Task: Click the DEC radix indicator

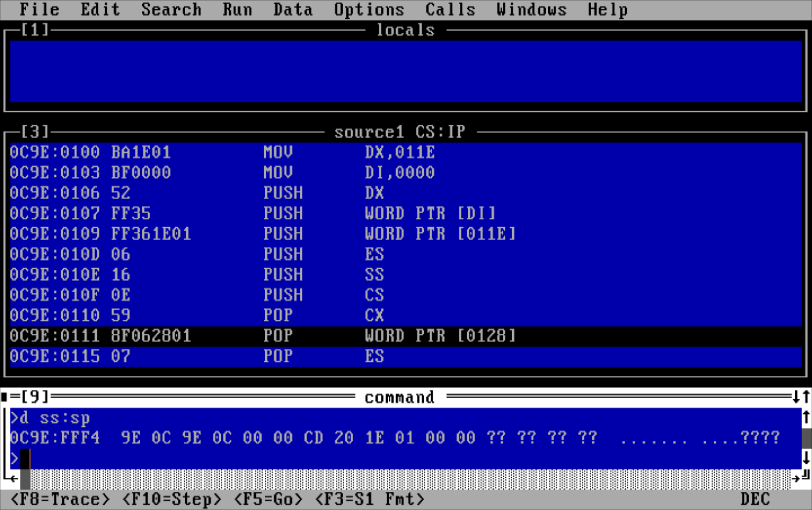Action: coord(755,499)
